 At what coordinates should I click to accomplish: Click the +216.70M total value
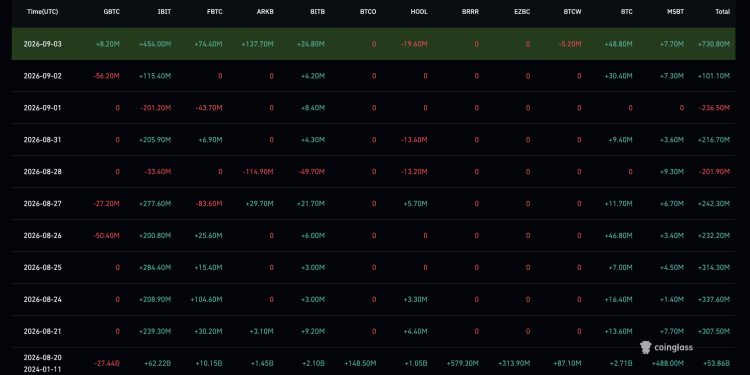714,140
